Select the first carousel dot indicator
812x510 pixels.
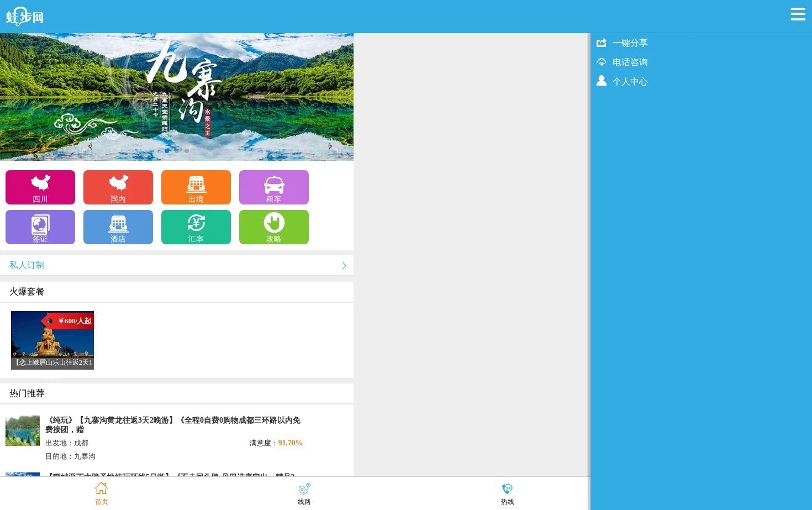coord(167,151)
